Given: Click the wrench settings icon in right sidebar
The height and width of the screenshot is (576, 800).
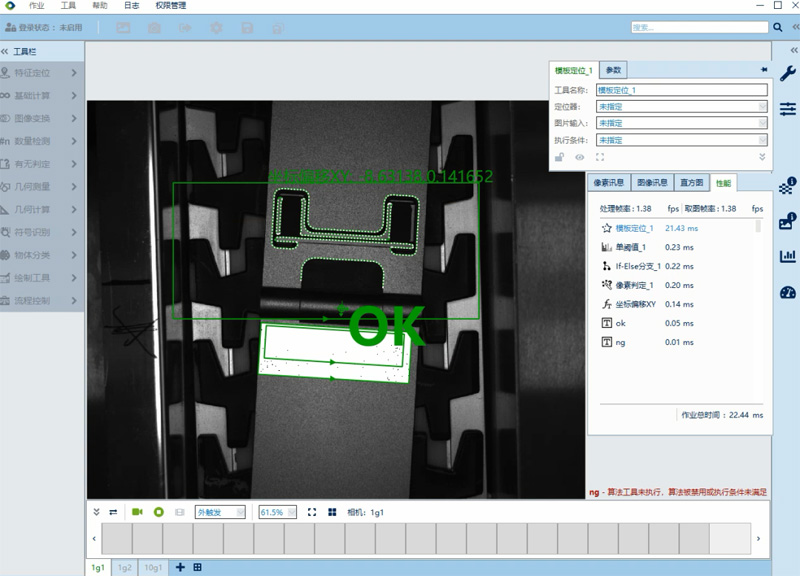Looking at the screenshot, I should point(787,73).
